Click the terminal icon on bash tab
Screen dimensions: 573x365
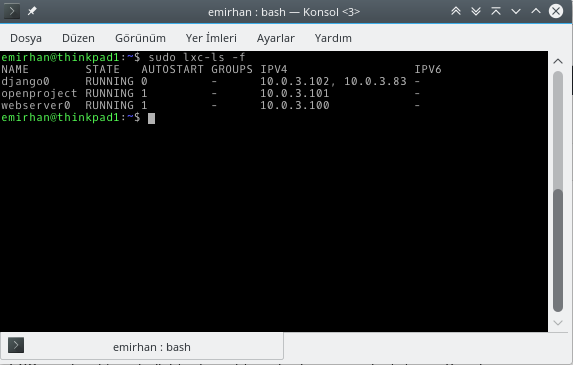tap(16, 345)
